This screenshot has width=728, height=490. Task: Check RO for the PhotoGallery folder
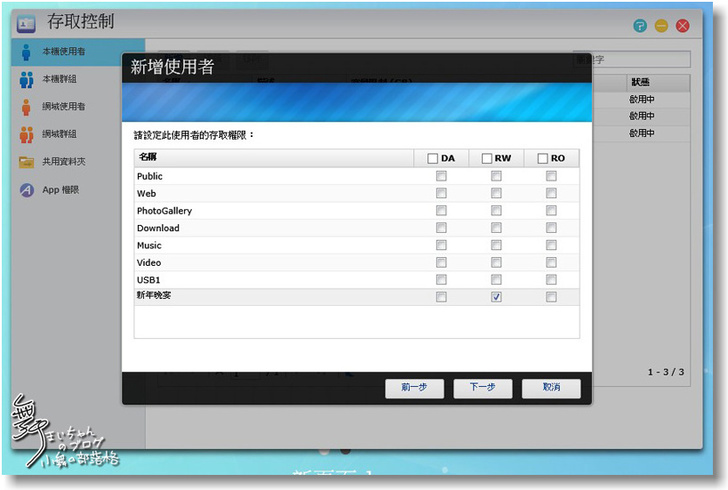551,210
